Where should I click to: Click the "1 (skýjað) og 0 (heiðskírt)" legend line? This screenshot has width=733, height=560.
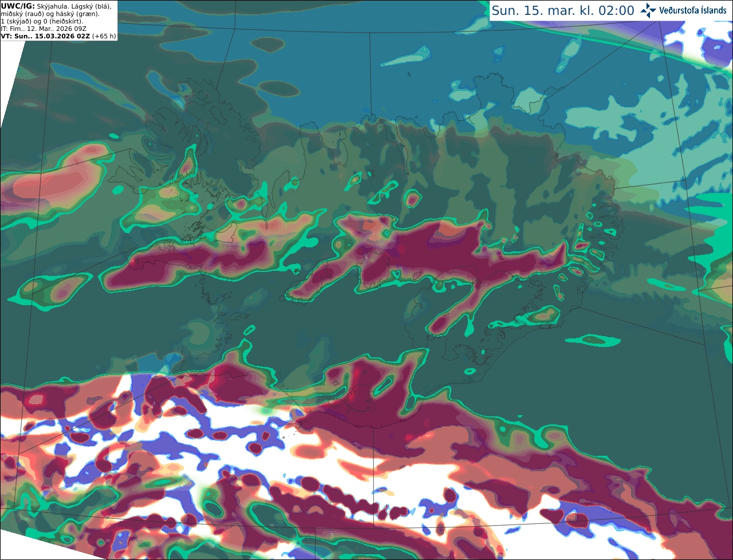(42, 21)
